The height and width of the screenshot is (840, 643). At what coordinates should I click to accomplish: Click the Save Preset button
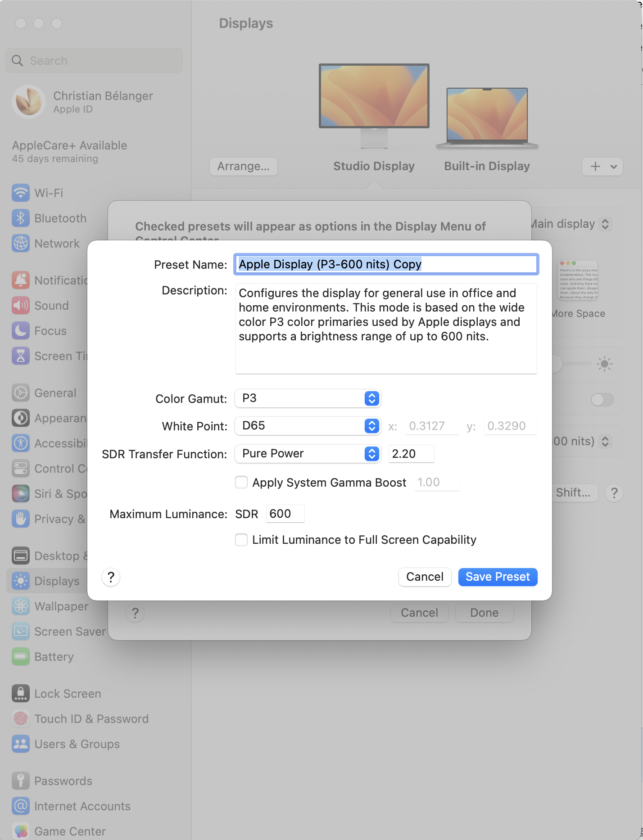[x=498, y=577]
